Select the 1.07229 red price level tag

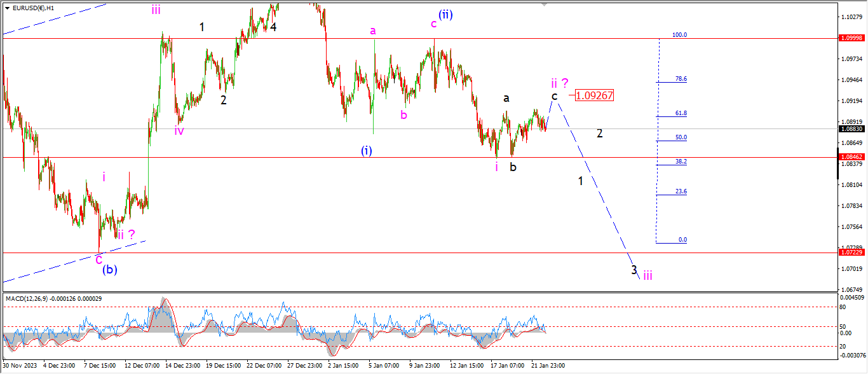pos(851,253)
